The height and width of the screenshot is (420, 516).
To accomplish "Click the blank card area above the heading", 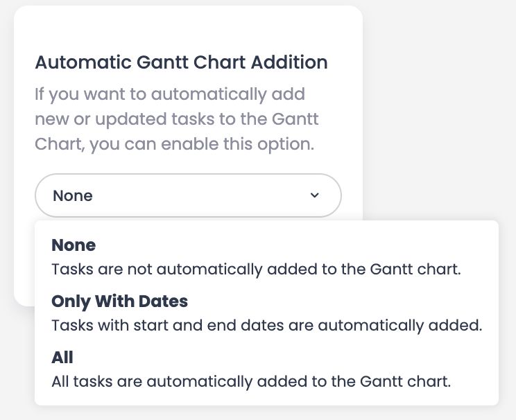I will click(188, 28).
